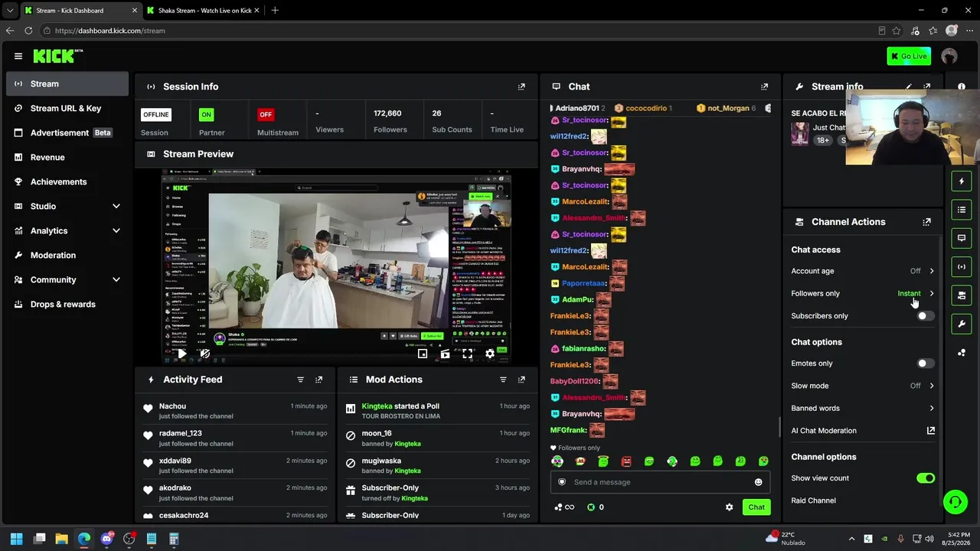
Task: Open the Achievements page
Action: [67, 181]
